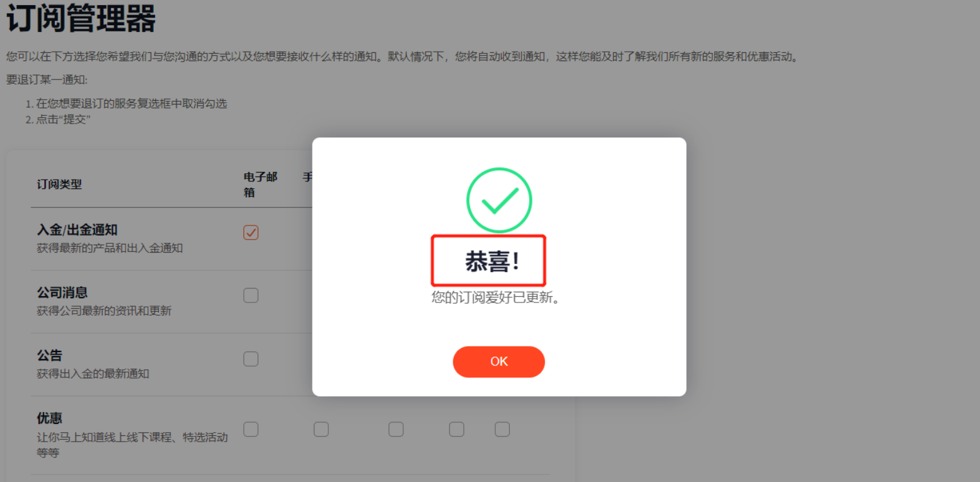Select the last checkbox in the 优惠 row

(502, 429)
